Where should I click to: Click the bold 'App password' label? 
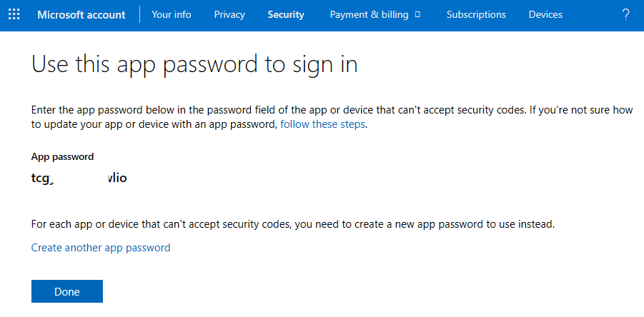pyautogui.click(x=63, y=156)
